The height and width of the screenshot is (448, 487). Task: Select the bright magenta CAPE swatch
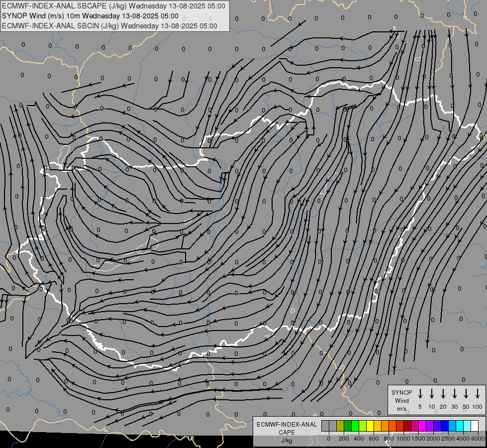click(422, 426)
